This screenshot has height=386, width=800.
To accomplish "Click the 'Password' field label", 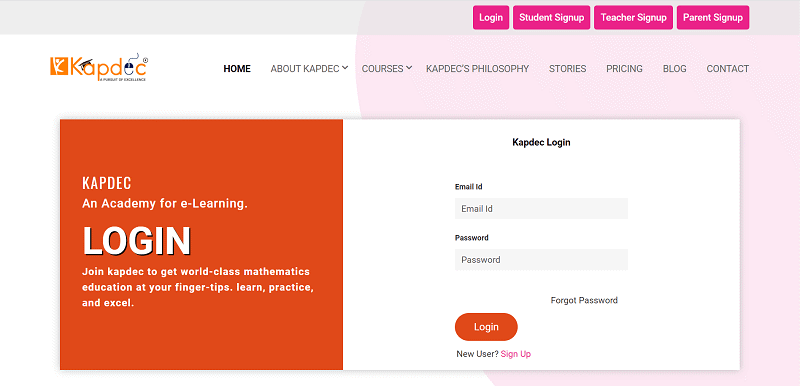I will [x=471, y=238].
